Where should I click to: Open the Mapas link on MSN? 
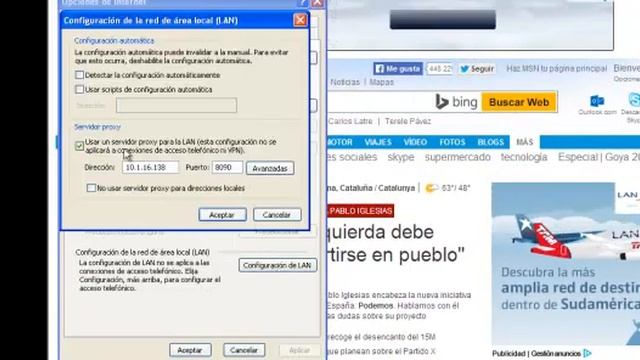pos(382,82)
